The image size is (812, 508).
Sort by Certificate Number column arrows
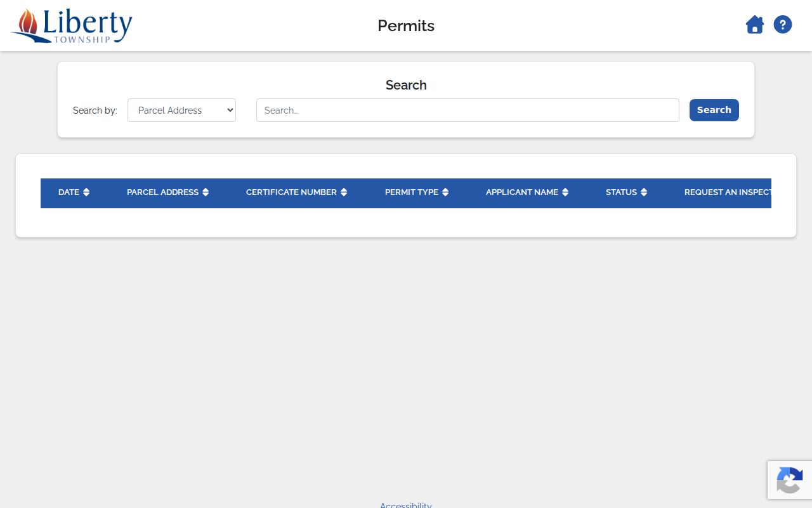pyautogui.click(x=344, y=192)
